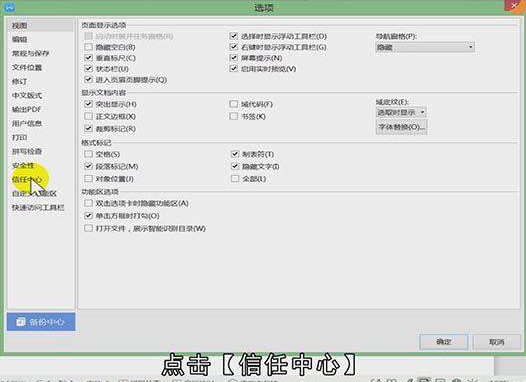The height and width of the screenshot is (382, 526).
Task: Uncheck 突出显示(H) option
Action: [88, 104]
